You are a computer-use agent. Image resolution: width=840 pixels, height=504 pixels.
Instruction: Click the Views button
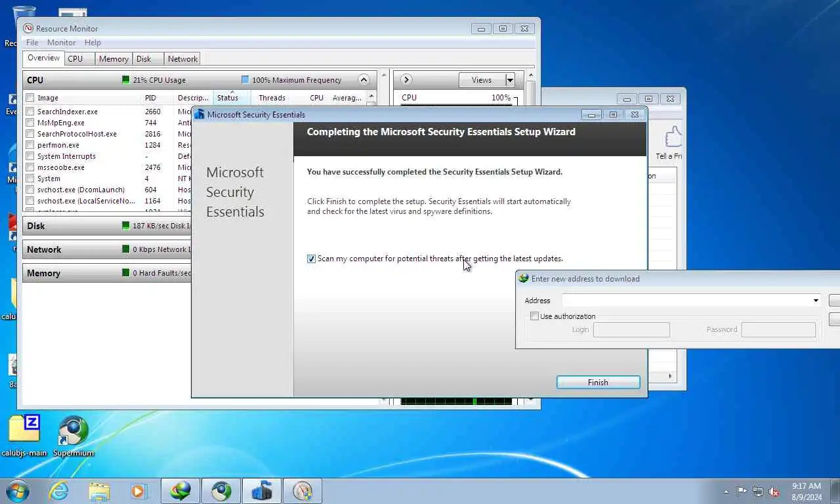pyautogui.click(x=482, y=80)
